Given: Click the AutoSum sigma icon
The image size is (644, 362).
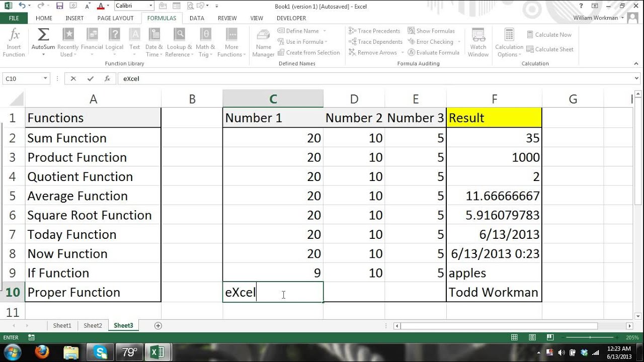Looking at the screenshot, I should tap(43, 35).
